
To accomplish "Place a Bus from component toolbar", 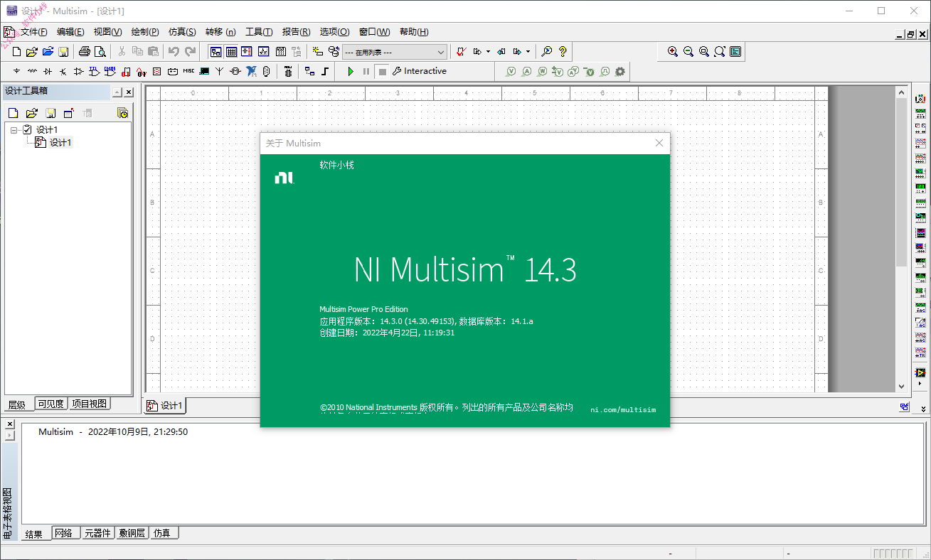I will (x=325, y=71).
